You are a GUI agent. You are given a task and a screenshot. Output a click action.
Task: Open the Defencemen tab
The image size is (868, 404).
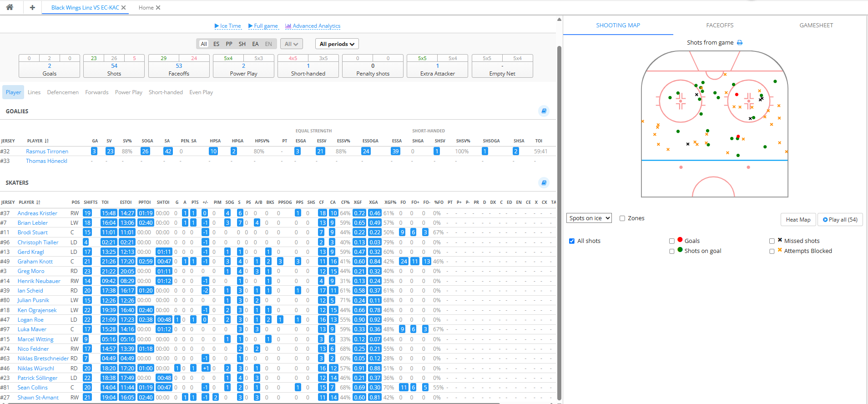coord(63,92)
